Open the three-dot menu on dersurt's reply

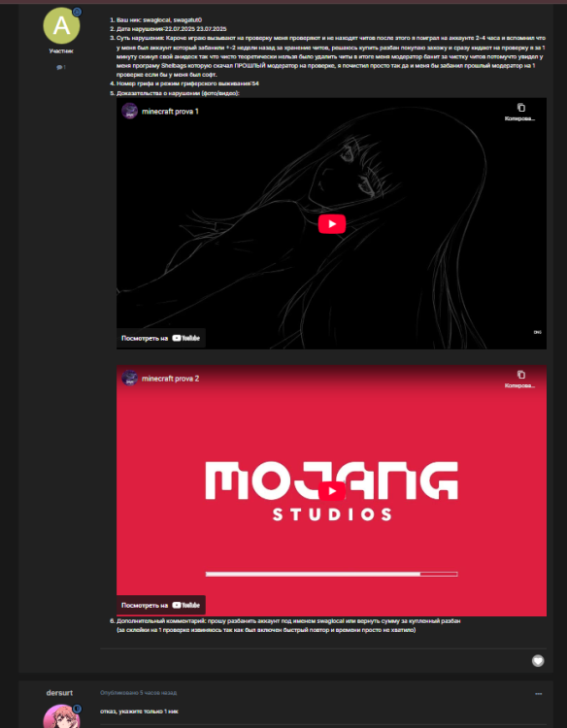pyautogui.click(x=538, y=694)
